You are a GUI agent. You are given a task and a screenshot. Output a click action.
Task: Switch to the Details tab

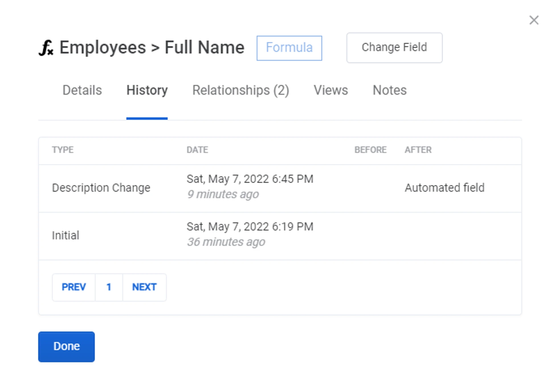pos(82,90)
